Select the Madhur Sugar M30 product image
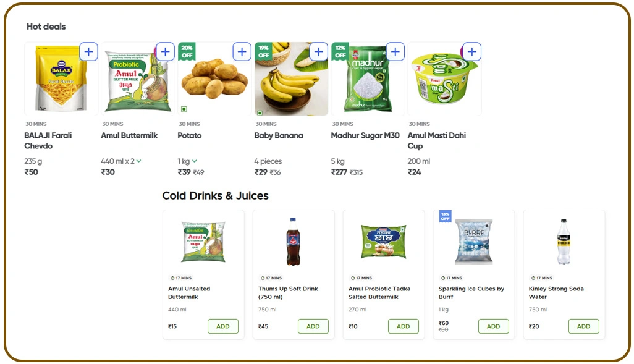634x364 pixels. 368,79
